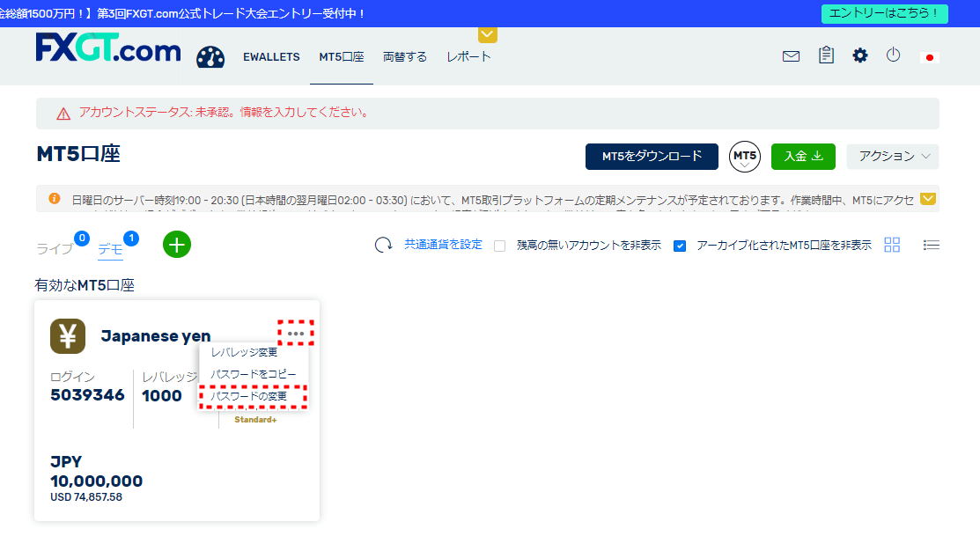Open the round MT5 platform selector
Screen dimensions: 980x551
tap(744, 156)
